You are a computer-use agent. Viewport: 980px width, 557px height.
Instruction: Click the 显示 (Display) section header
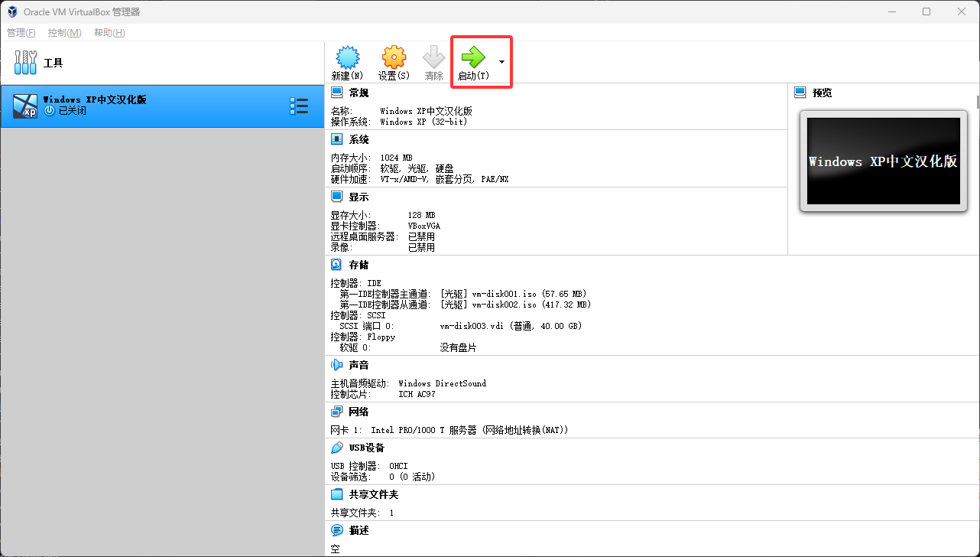[359, 197]
